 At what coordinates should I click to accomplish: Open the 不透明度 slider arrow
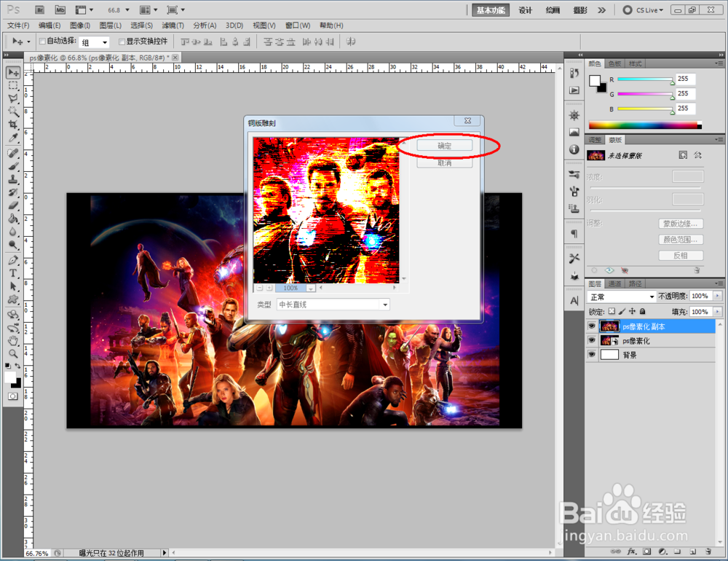718,296
